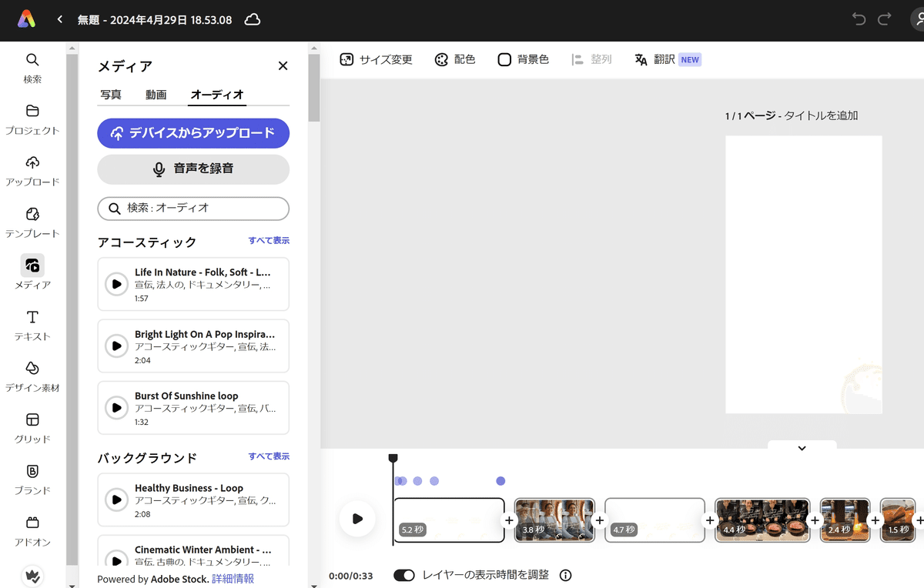Viewport: 924px width, 588px height.
Task: Click the Adobe Express home logo
Action: [27, 19]
